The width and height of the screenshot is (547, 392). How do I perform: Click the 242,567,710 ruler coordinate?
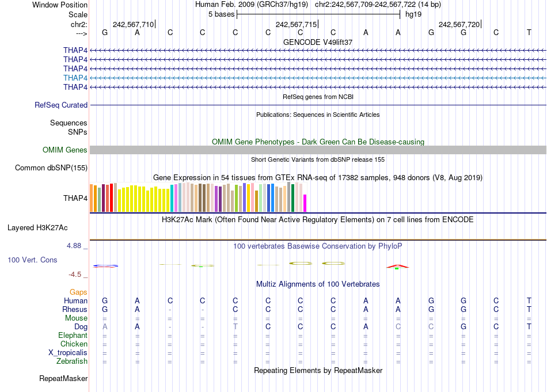[x=133, y=24]
